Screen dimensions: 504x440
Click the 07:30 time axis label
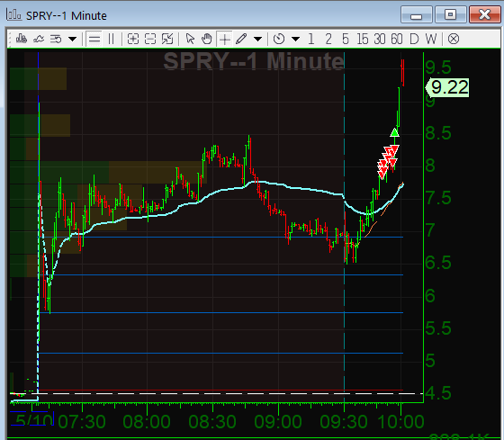82,422
